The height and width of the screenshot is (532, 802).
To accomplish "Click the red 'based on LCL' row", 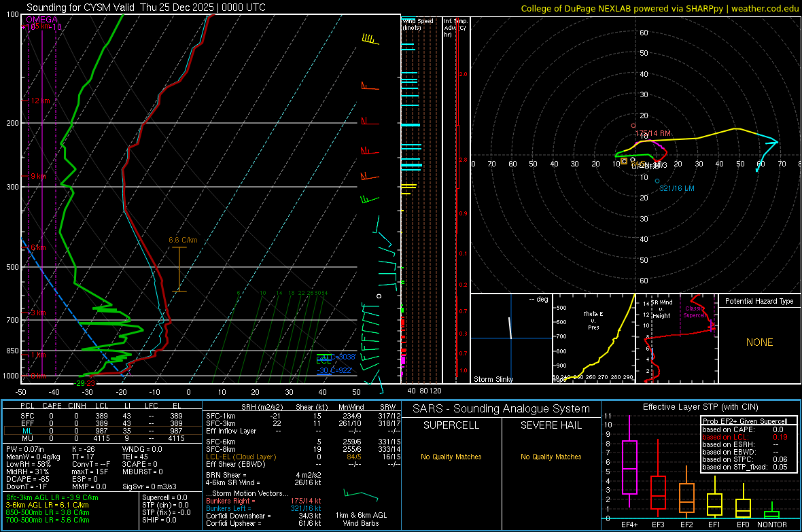I will coord(745,437).
